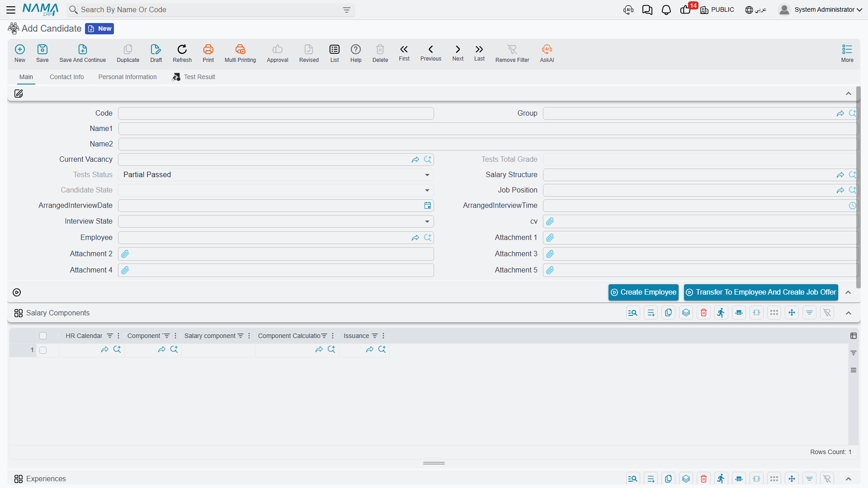
Task: Open the Help icon
Action: [356, 53]
